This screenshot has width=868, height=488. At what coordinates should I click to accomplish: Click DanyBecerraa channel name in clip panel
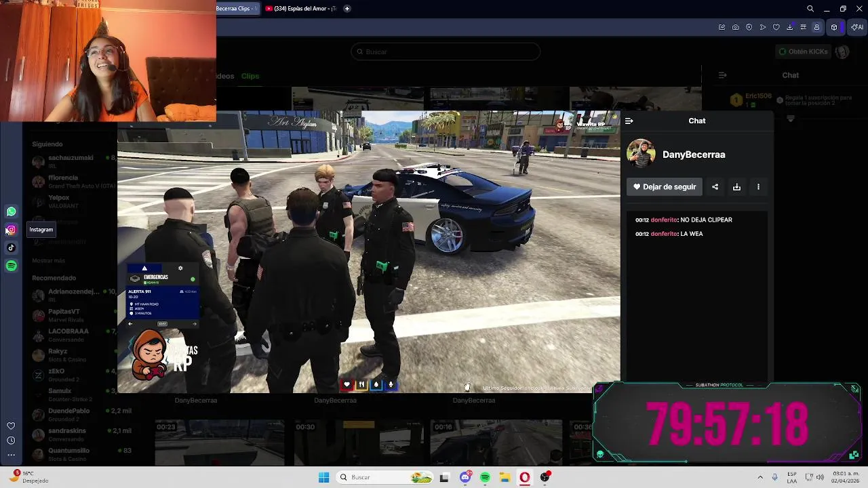click(694, 155)
